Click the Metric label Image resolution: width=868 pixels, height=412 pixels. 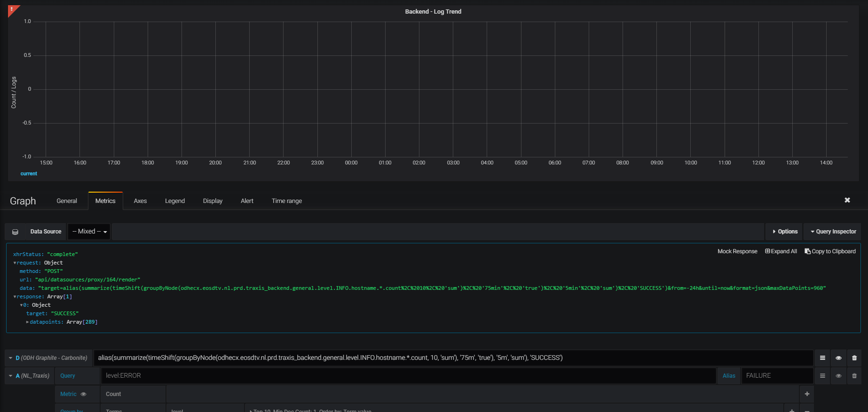tap(68, 394)
